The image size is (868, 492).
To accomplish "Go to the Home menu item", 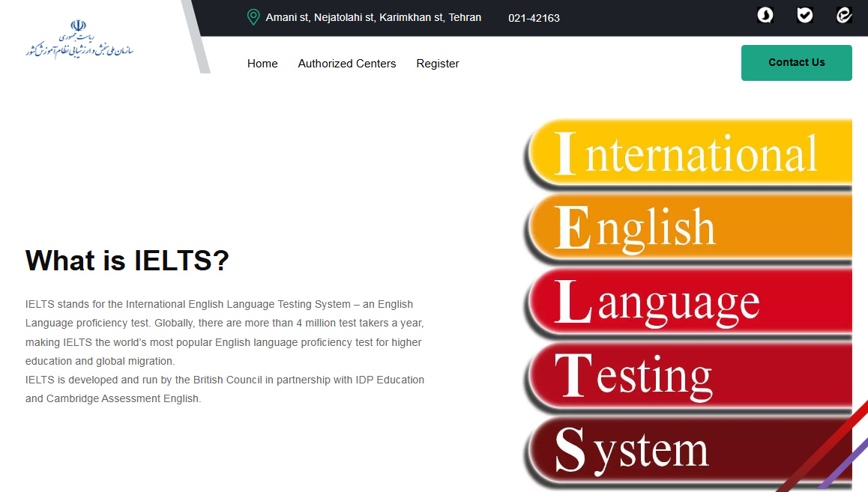I will (x=262, y=64).
